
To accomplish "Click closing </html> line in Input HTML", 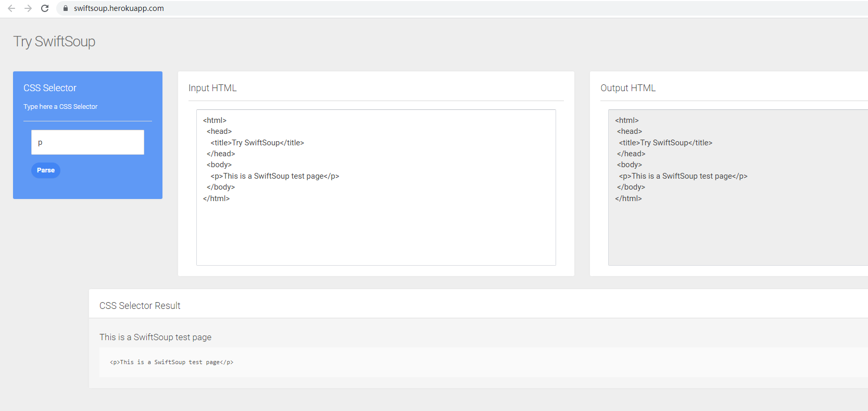I will [216, 198].
